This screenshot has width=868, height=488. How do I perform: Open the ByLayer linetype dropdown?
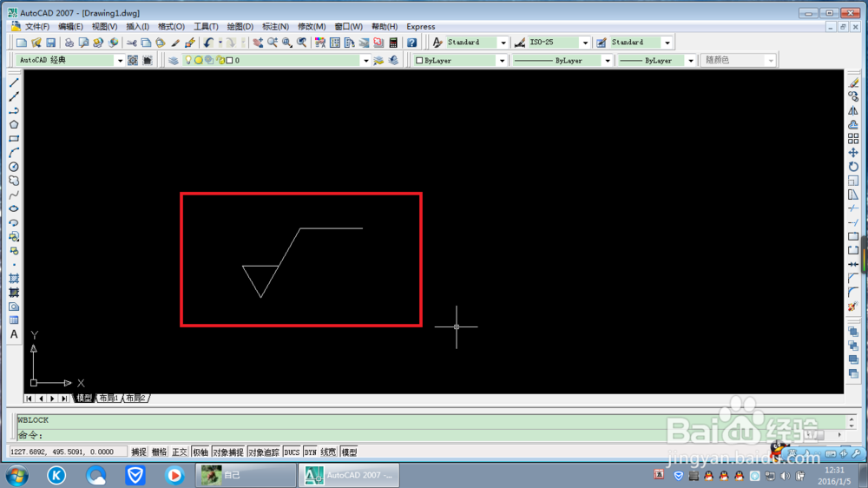coord(608,61)
